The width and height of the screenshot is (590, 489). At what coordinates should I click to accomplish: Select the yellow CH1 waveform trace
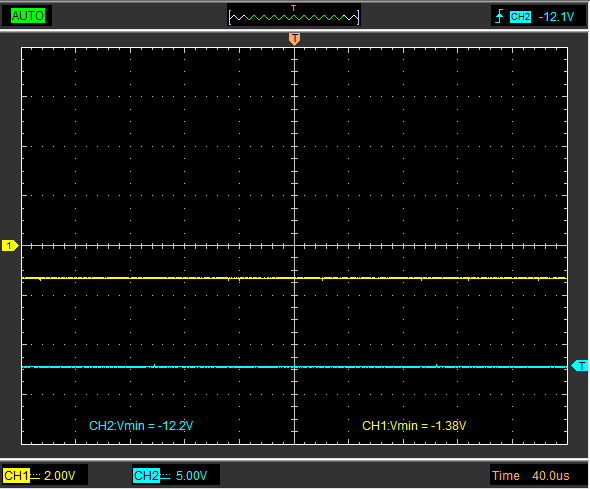(294, 278)
